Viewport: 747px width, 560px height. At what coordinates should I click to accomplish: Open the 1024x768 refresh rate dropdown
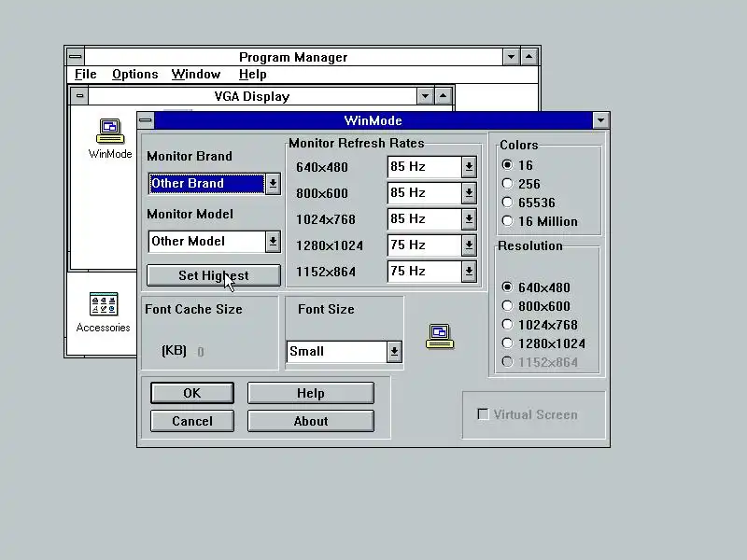point(469,219)
